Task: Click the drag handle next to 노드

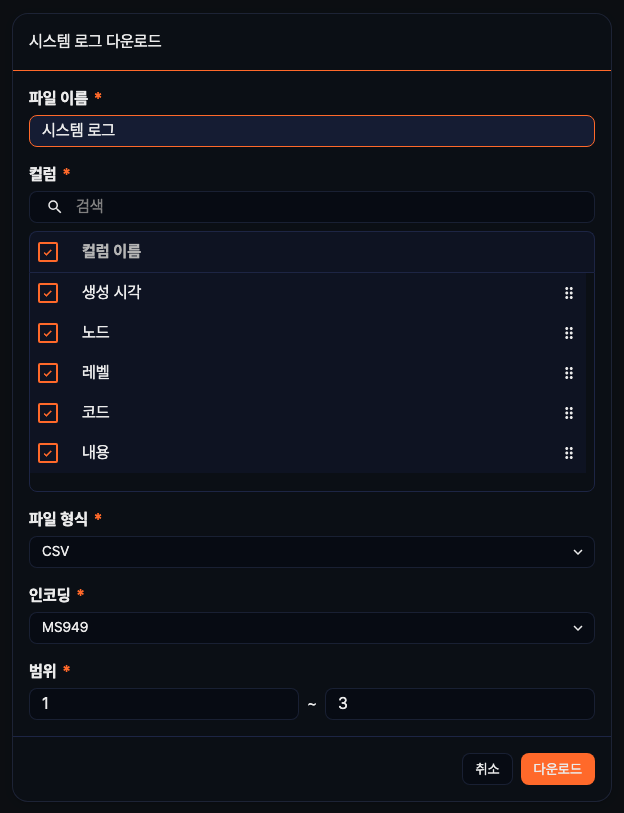Action: (568, 333)
